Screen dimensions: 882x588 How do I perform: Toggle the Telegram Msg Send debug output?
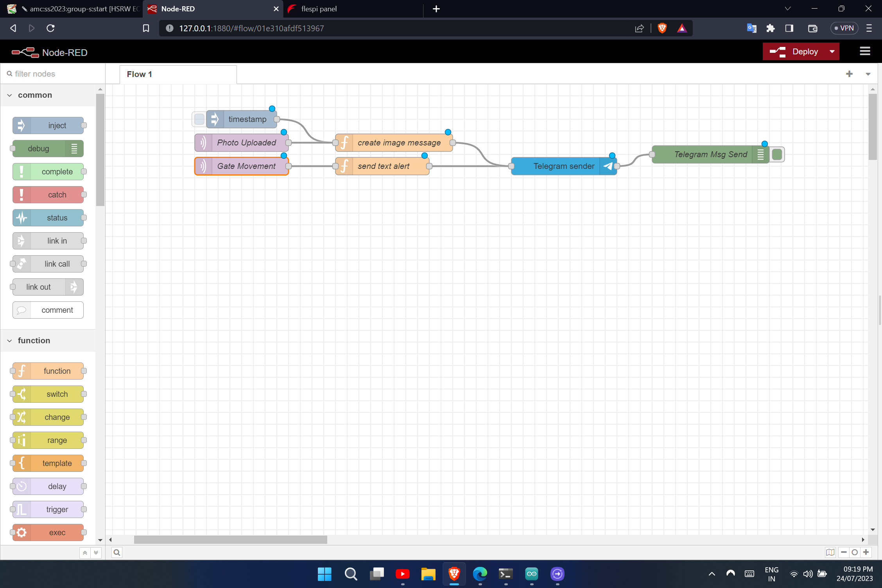pyautogui.click(x=777, y=154)
